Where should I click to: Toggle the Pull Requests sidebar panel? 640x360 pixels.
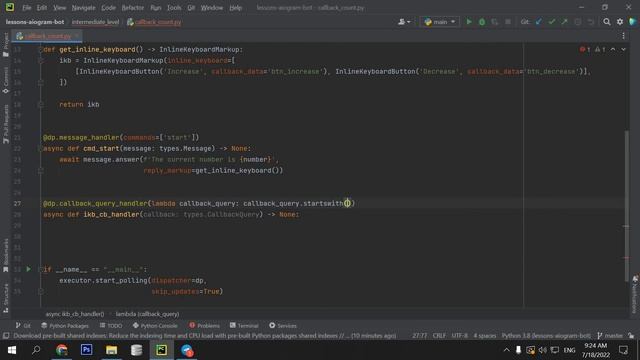coord(6,124)
